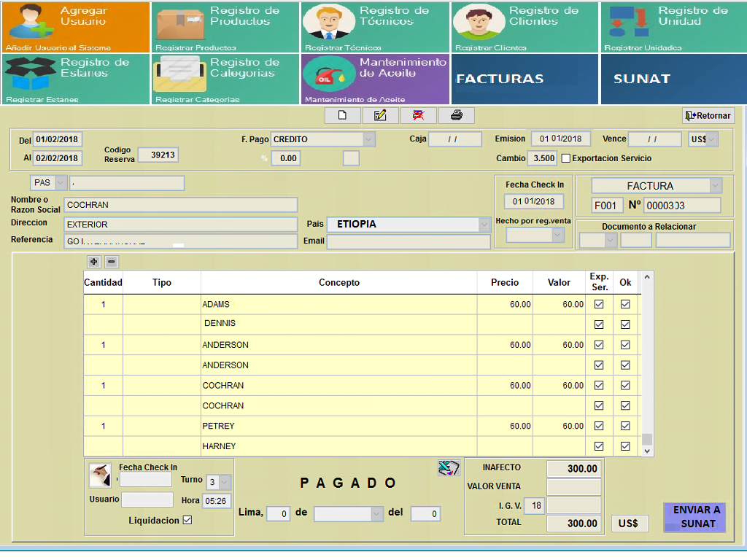Click the minus icon to remove row

click(x=111, y=262)
